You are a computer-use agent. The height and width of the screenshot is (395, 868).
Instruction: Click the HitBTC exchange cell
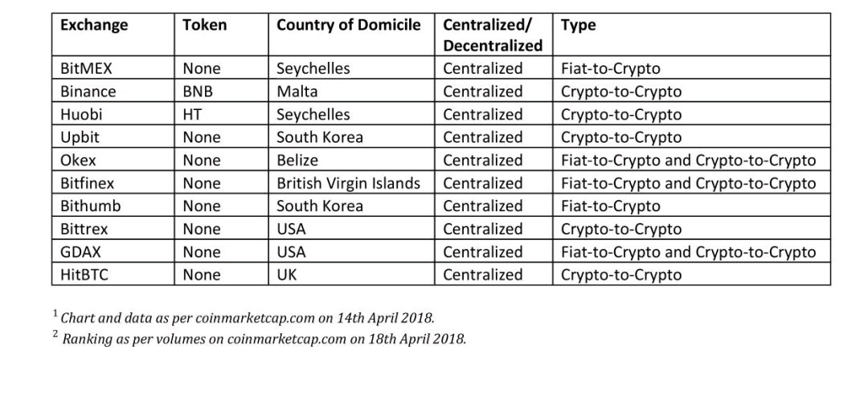pos(84,275)
